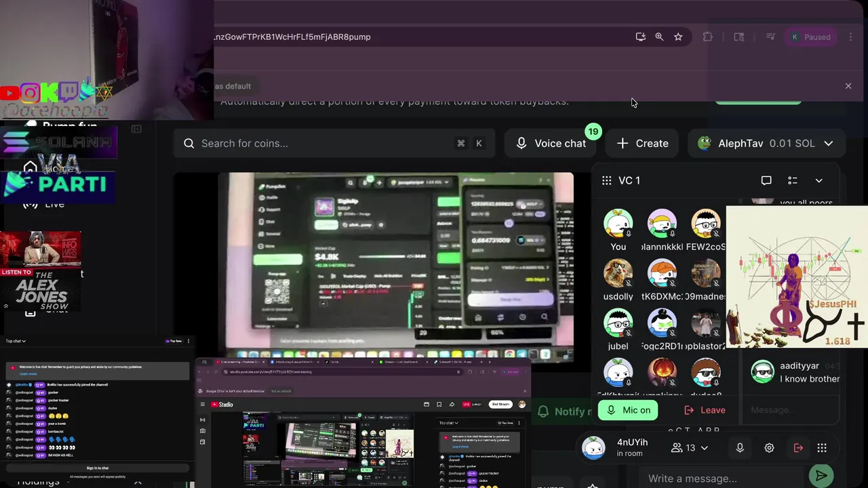Open Studio webcam sidebar icon
Image resolution: width=868 pixels, height=488 pixels.
[x=203, y=431]
